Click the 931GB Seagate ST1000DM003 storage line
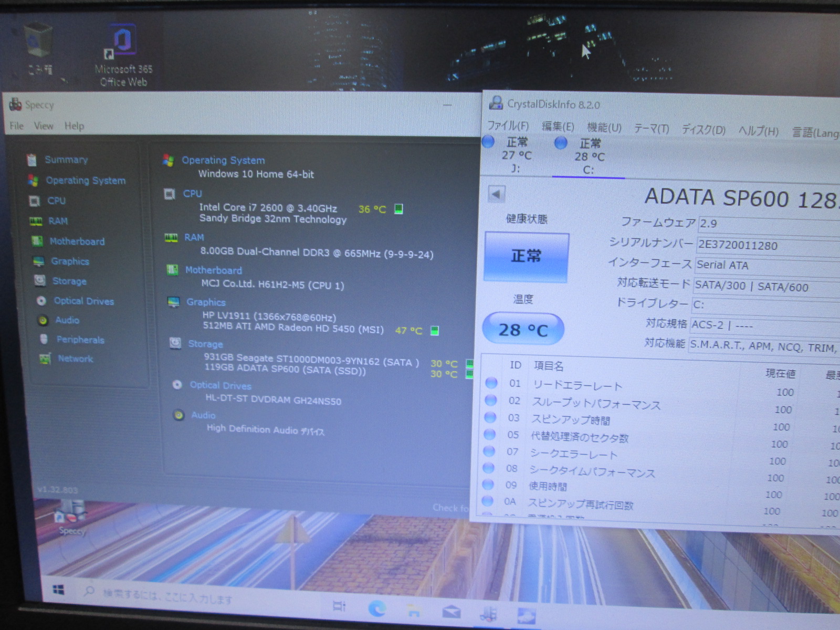The image size is (840, 630). [311, 360]
